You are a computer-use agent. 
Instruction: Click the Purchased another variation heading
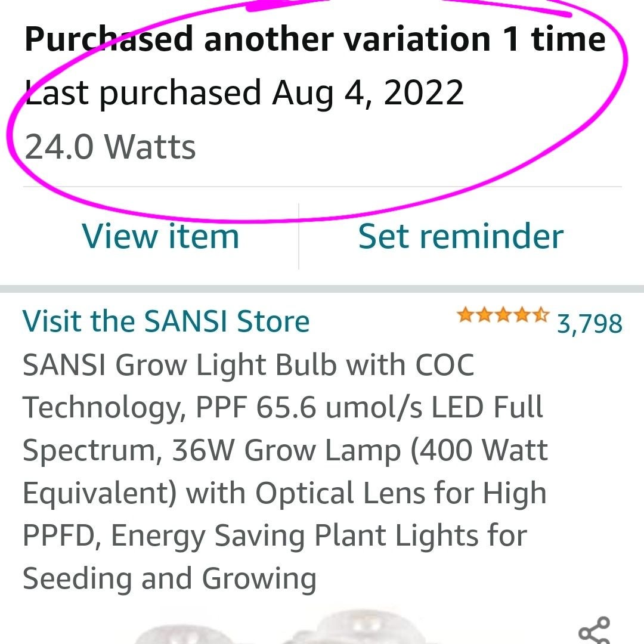(315, 40)
